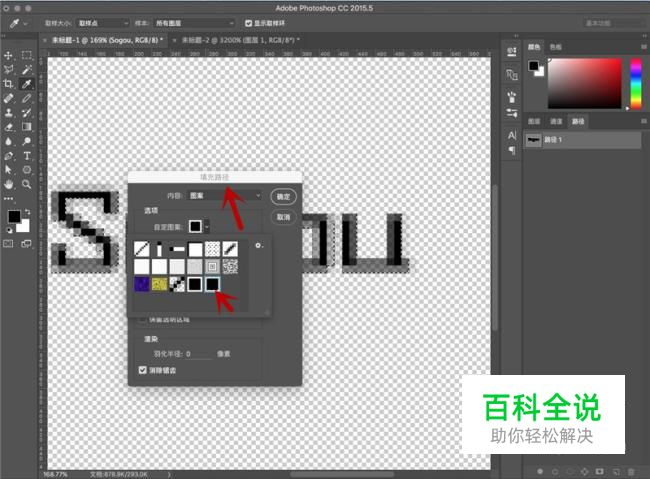Viewport: 650px width, 479px height.
Task: Select the Brush tool
Action: point(27,98)
